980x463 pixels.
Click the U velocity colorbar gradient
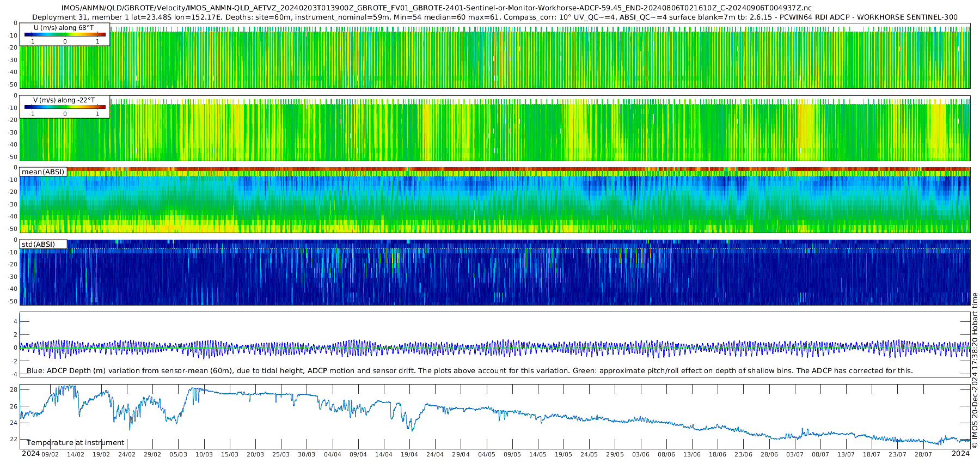tap(65, 34)
